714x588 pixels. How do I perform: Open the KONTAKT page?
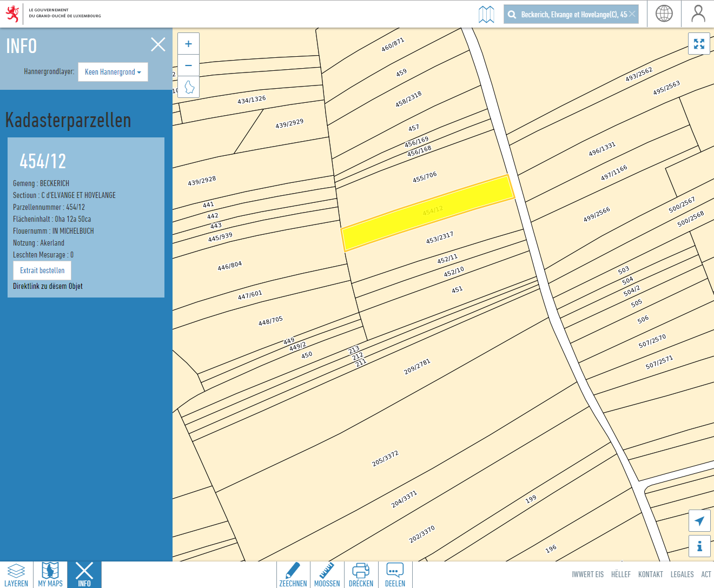650,574
